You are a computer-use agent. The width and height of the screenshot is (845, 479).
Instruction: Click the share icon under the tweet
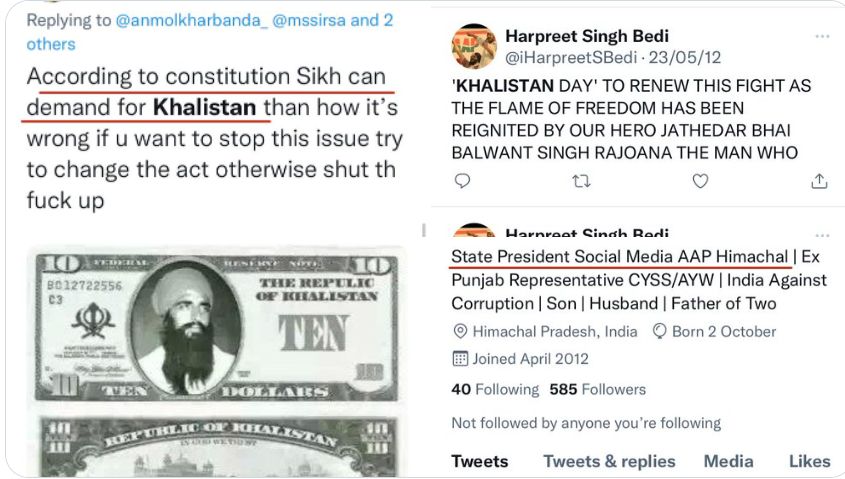[x=819, y=181]
